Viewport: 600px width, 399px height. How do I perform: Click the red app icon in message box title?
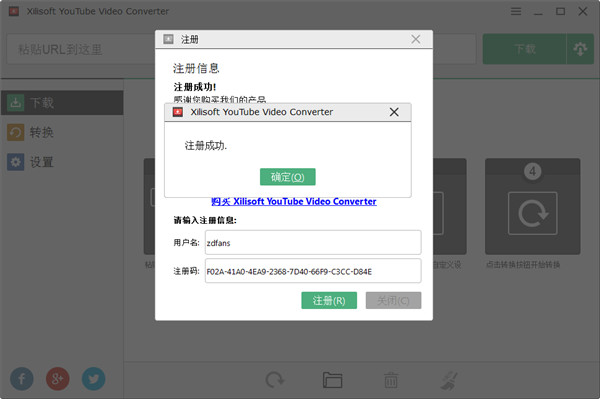(178, 112)
